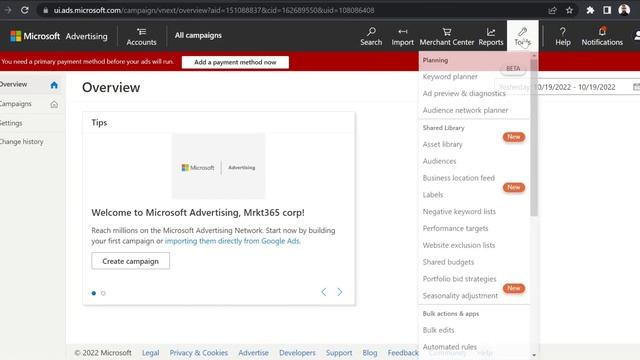Show next tip with right chevron
Image resolution: width=640 pixels, height=360 pixels.
340,292
